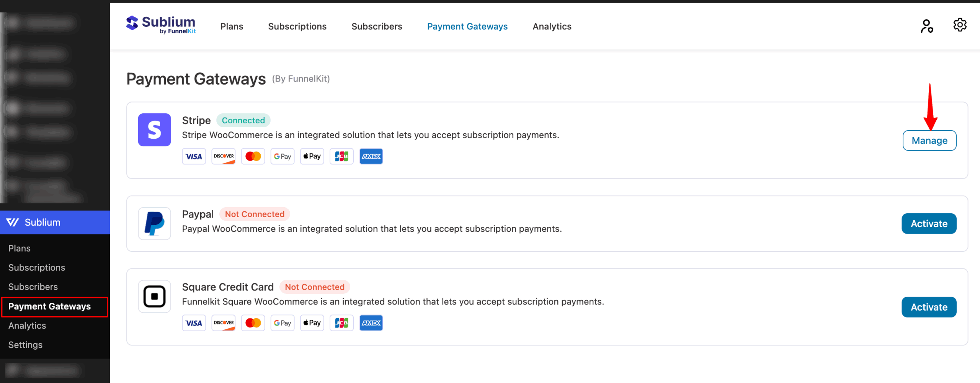Click the Sublium by FunnelKit logo
This screenshot has width=980, height=383.
pyautogui.click(x=160, y=25)
